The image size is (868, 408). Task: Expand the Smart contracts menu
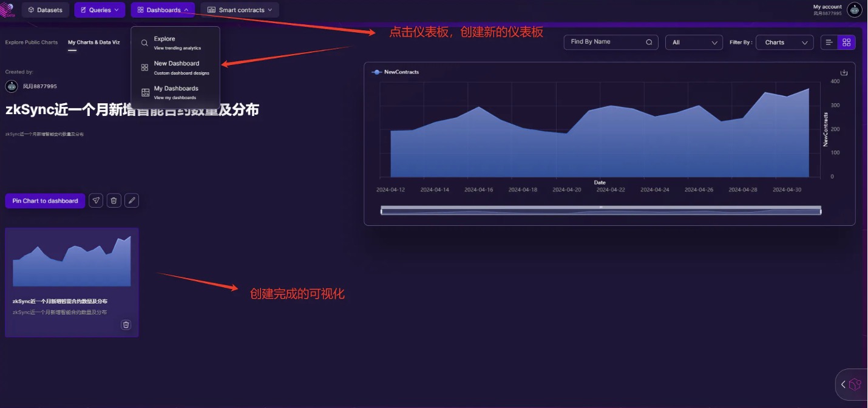[x=240, y=10]
